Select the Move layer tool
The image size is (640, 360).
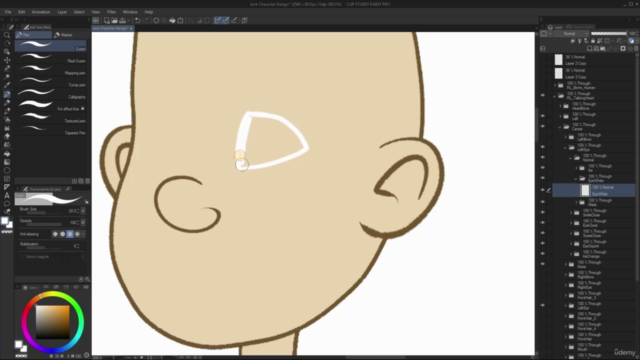pyautogui.click(x=7, y=60)
